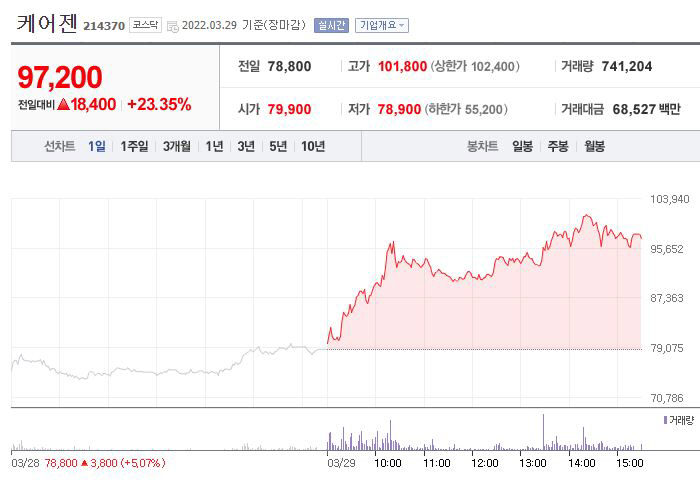Screen dimensions: 700x487
Task: Open the 기업개요 dropdown
Action: (382, 25)
